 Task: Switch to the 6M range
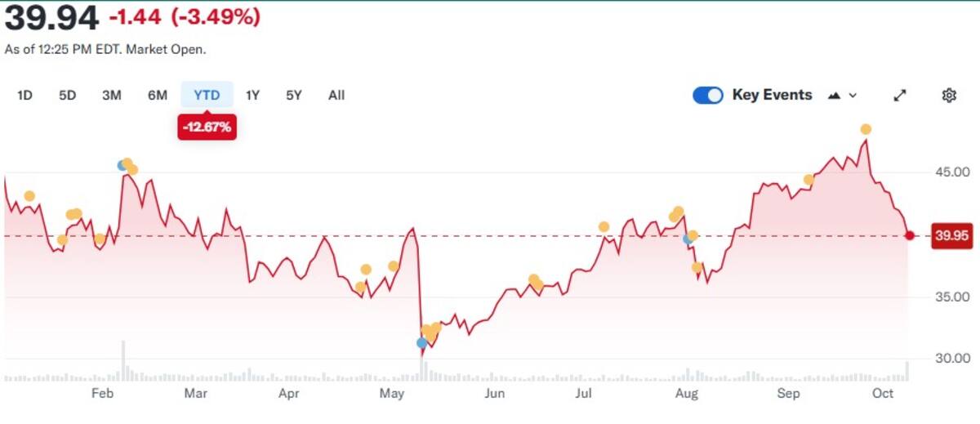pos(158,96)
